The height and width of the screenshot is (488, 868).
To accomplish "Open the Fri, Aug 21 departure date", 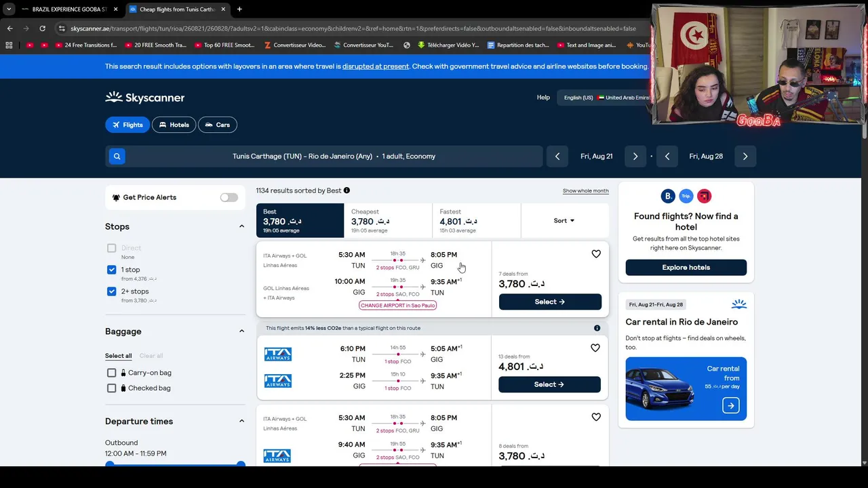I will point(597,156).
